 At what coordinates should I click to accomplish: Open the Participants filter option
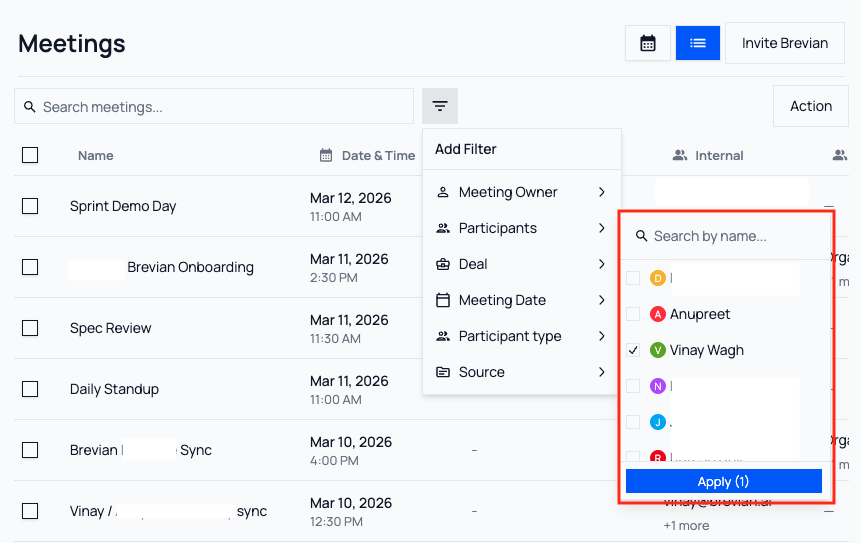pos(497,228)
